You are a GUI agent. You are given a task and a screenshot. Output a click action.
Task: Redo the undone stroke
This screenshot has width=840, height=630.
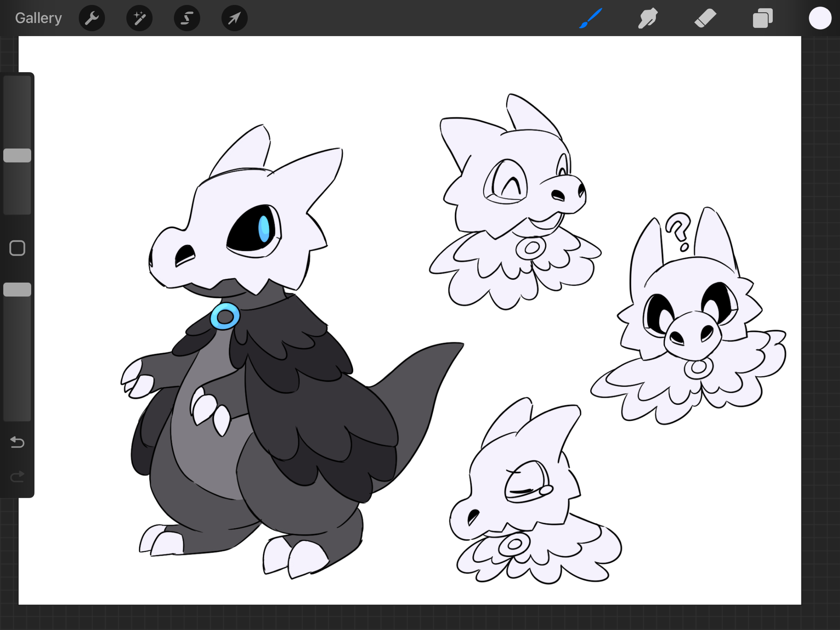point(17,476)
